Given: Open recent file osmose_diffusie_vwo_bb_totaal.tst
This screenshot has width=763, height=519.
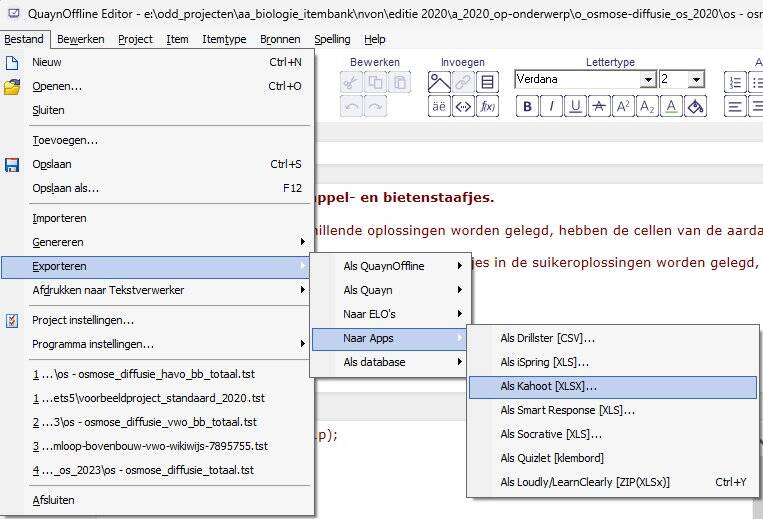Looking at the screenshot, I should (156, 422).
